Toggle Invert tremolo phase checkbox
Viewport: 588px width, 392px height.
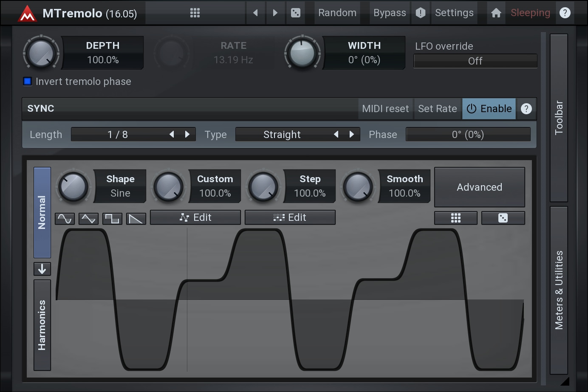pos(28,81)
